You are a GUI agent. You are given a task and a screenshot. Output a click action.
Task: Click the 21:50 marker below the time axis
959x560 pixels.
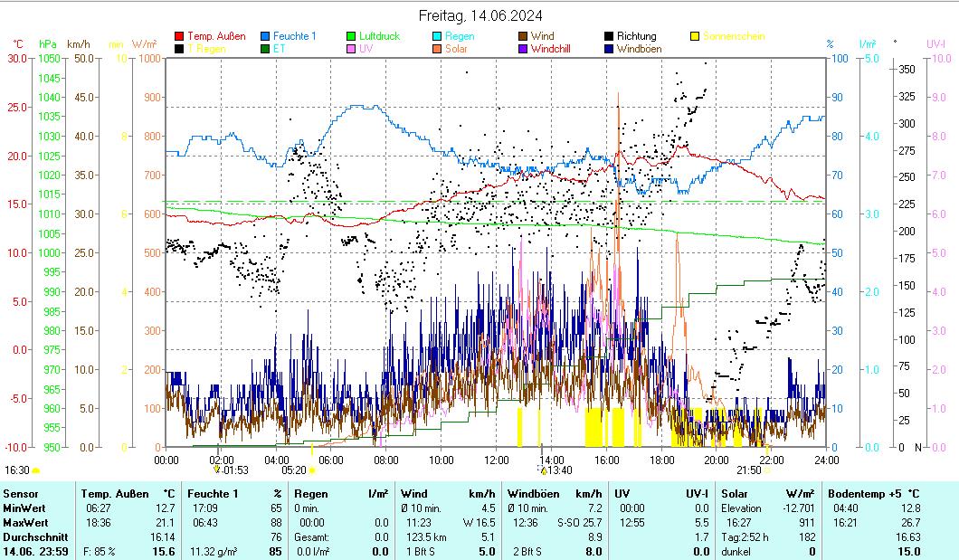coord(749,470)
